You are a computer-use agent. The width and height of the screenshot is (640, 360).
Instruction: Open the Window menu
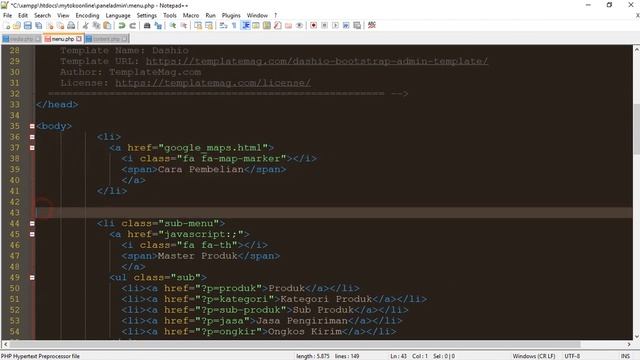(x=257, y=16)
